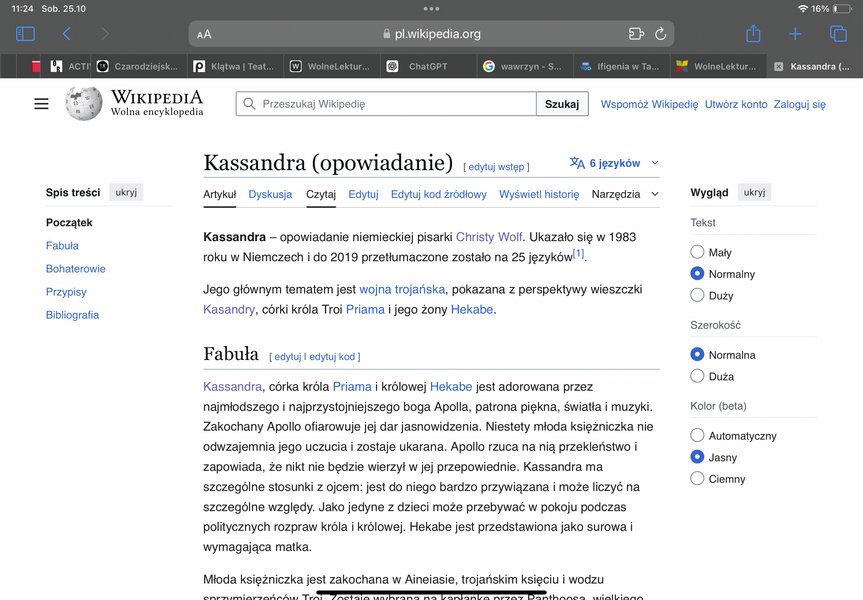Choose Automatyczny color mode
Image resolution: width=863 pixels, height=600 pixels.
pos(697,435)
